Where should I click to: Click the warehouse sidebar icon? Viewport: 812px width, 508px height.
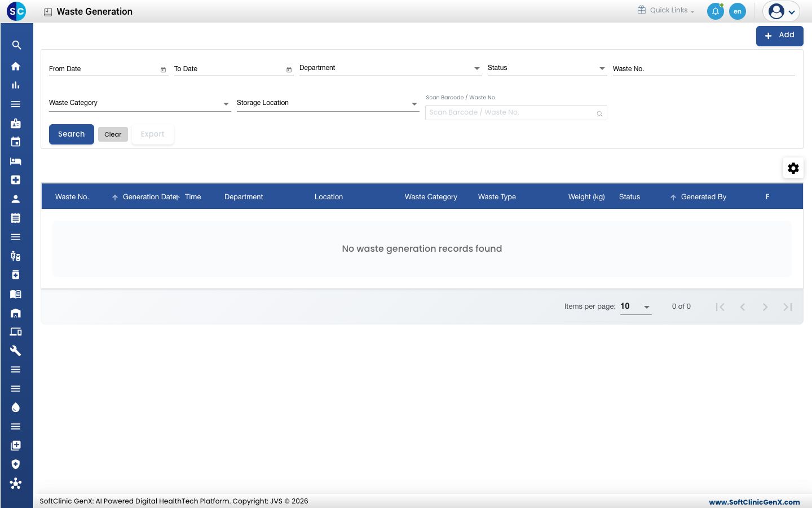[16, 313]
